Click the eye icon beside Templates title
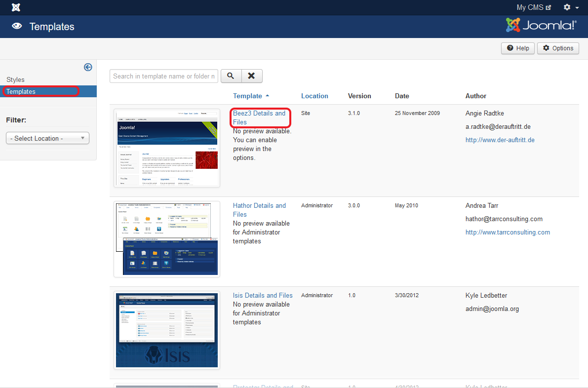The height and width of the screenshot is (388, 588). point(17,26)
